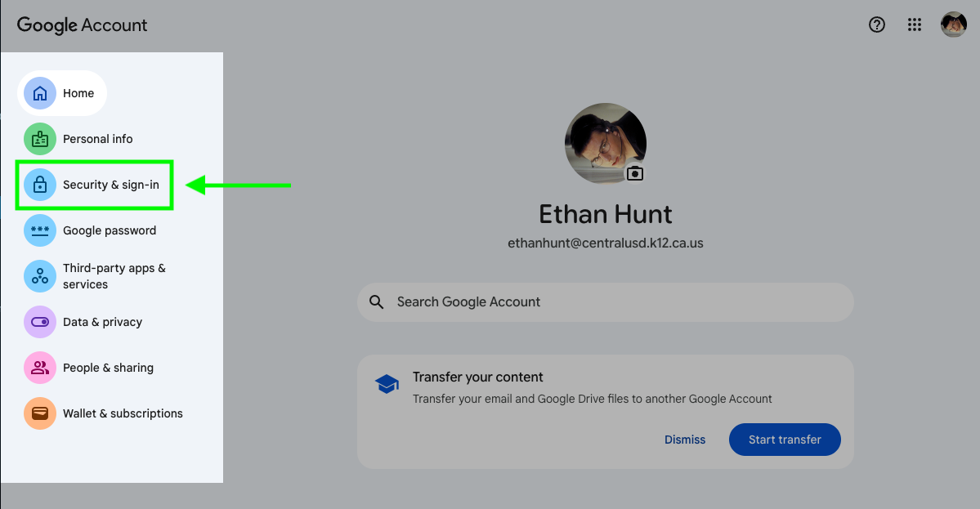
Task: Click the Start transfer button
Action: coord(785,440)
